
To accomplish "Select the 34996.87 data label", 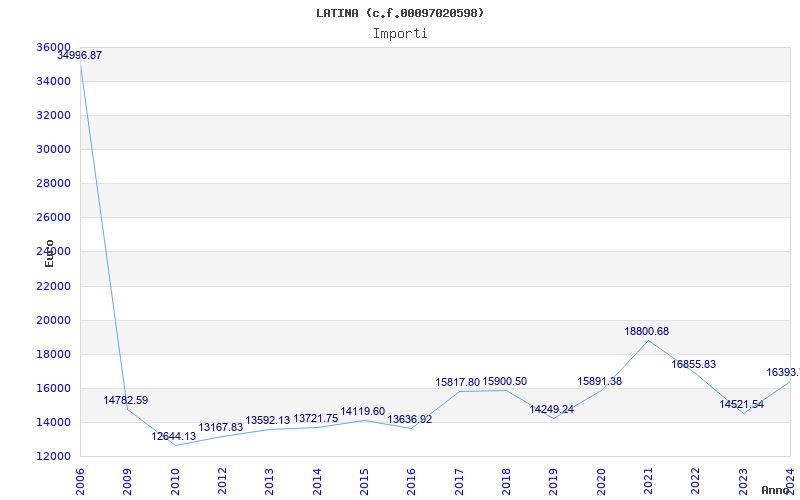I will pyautogui.click(x=80, y=56).
